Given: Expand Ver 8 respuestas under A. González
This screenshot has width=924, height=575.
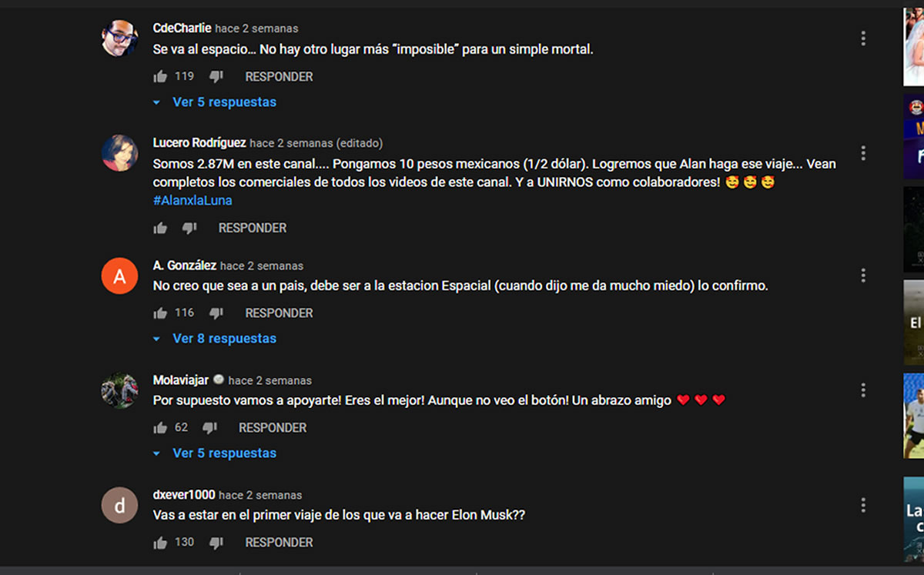Looking at the screenshot, I should click(x=215, y=338).
